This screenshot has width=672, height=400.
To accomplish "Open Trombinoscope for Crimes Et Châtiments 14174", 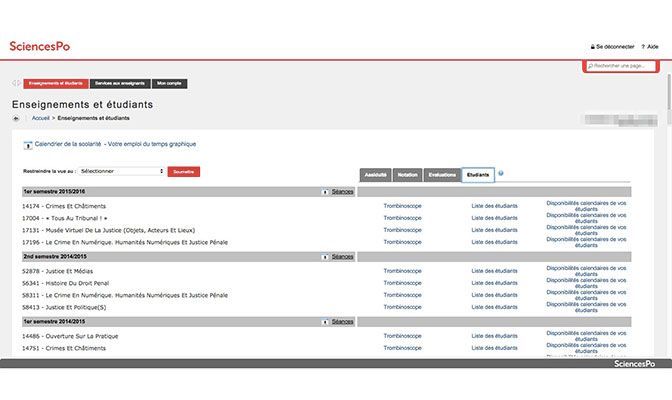I will click(403, 205).
